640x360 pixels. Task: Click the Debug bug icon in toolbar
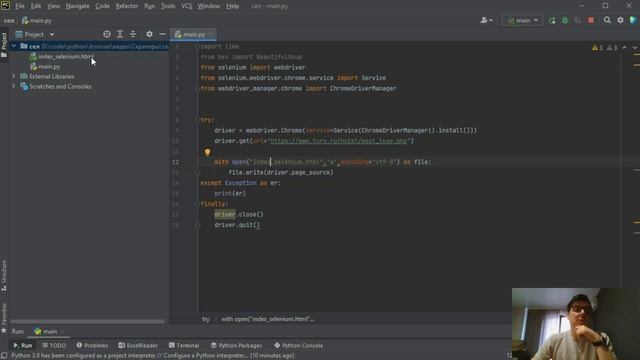(565, 20)
